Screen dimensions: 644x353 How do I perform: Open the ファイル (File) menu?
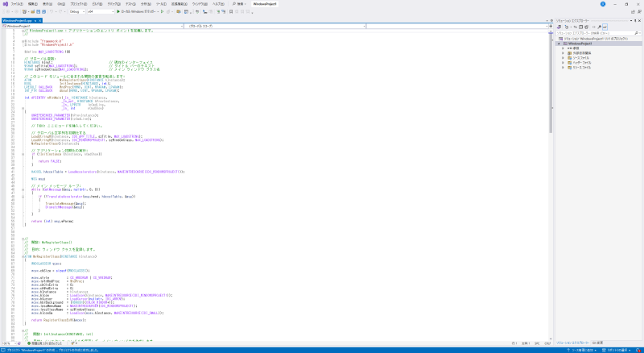(16, 4)
